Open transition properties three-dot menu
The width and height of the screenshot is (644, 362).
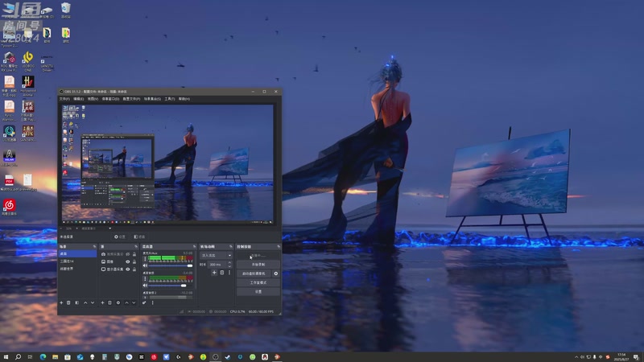coord(229,273)
